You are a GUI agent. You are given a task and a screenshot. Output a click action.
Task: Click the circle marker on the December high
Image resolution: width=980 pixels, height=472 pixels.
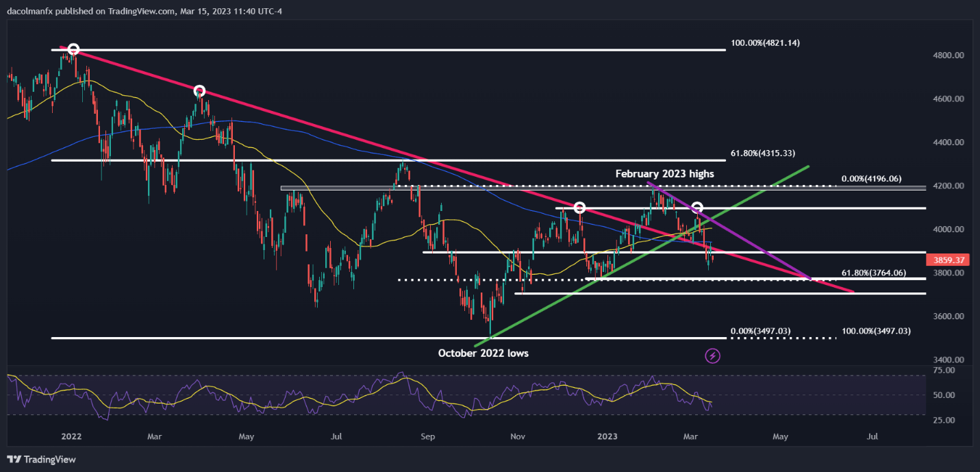tap(579, 208)
